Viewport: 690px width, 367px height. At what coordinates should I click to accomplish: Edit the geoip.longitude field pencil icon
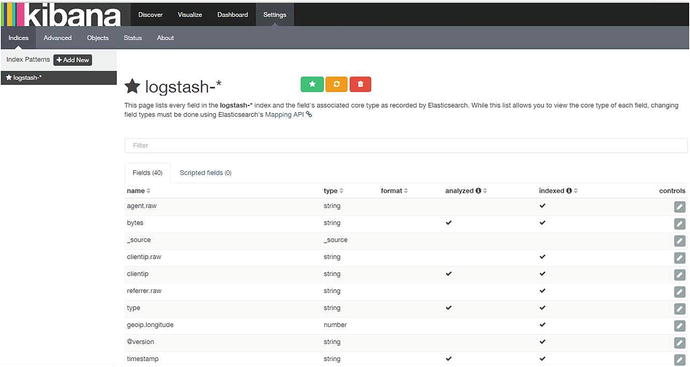pyautogui.click(x=679, y=326)
